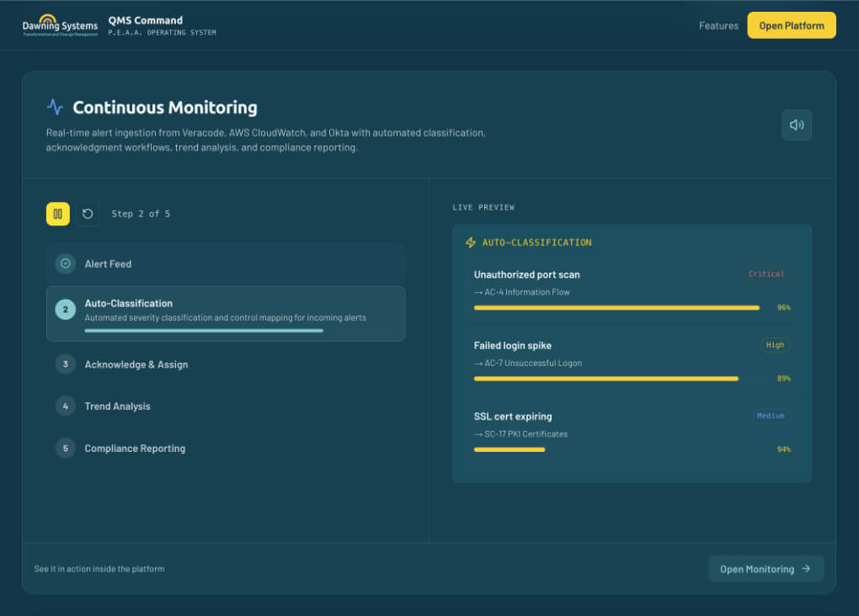The image size is (859, 616).
Task: Select the SSL cert expiring alert card
Action: coord(632,433)
